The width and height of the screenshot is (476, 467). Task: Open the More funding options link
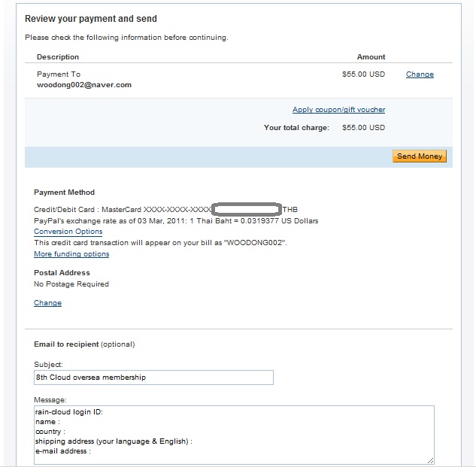(x=71, y=254)
